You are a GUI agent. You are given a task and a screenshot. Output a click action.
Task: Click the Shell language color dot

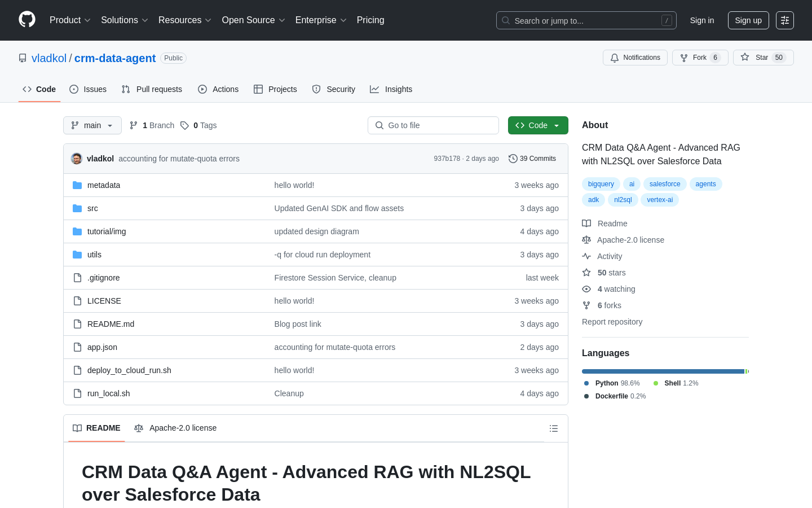point(656,383)
